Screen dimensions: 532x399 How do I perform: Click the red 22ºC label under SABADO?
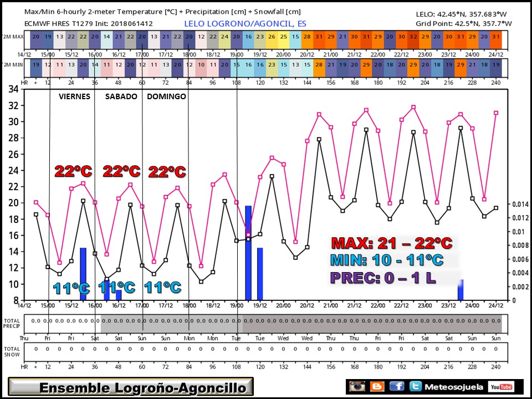point(121,171)
